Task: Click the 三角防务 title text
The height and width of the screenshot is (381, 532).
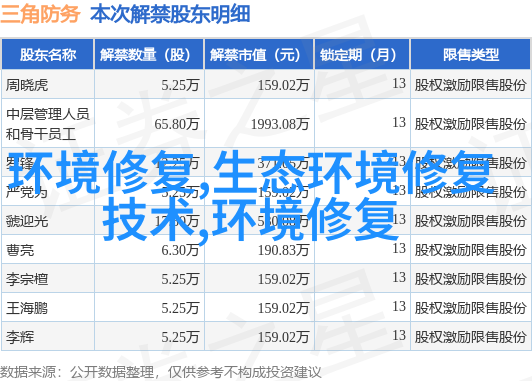Action: click(x=40, y=14)
